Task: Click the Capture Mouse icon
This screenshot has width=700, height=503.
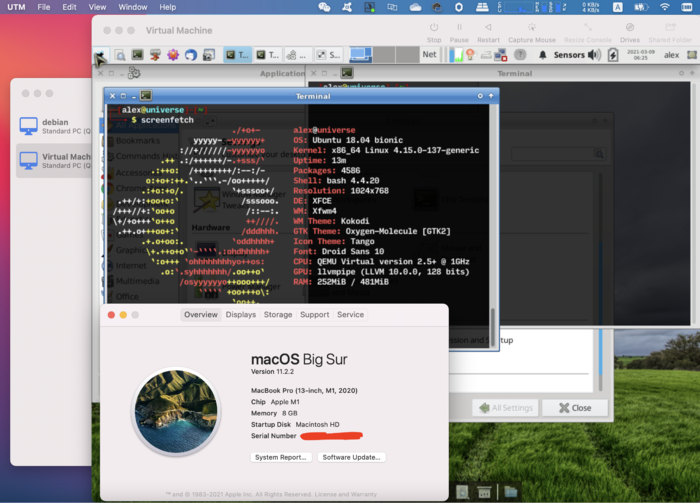Action: click(531, 27)
